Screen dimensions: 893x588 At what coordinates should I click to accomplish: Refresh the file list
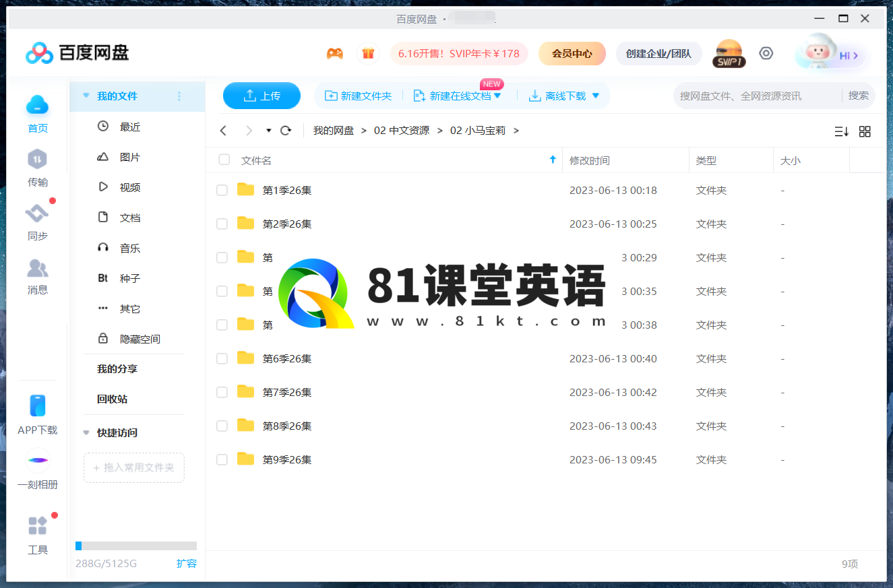click(x=286, y=131)
